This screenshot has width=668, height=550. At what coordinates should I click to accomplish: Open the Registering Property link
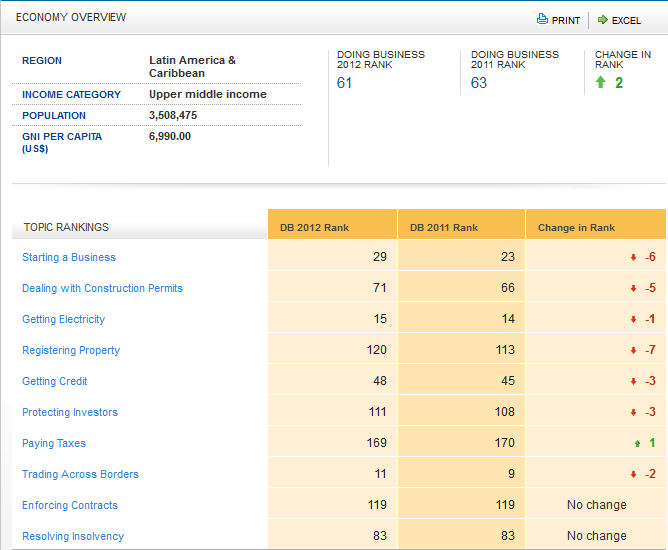point(71,350)
